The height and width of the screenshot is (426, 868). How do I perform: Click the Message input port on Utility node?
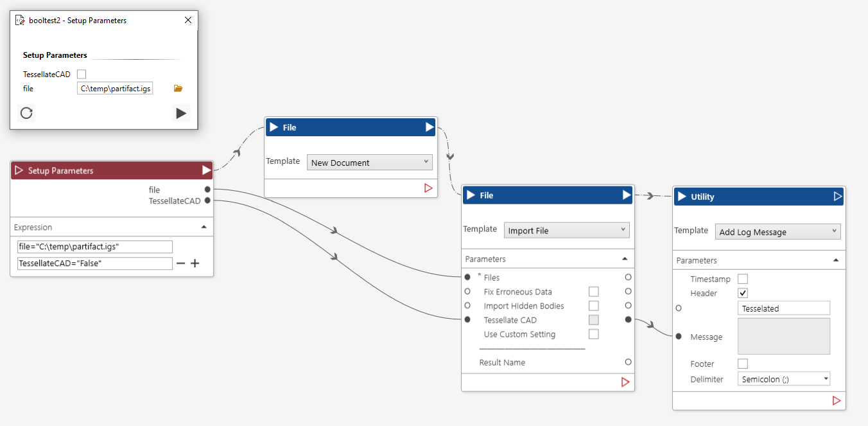pyautogui.click(x=679, y=336)
